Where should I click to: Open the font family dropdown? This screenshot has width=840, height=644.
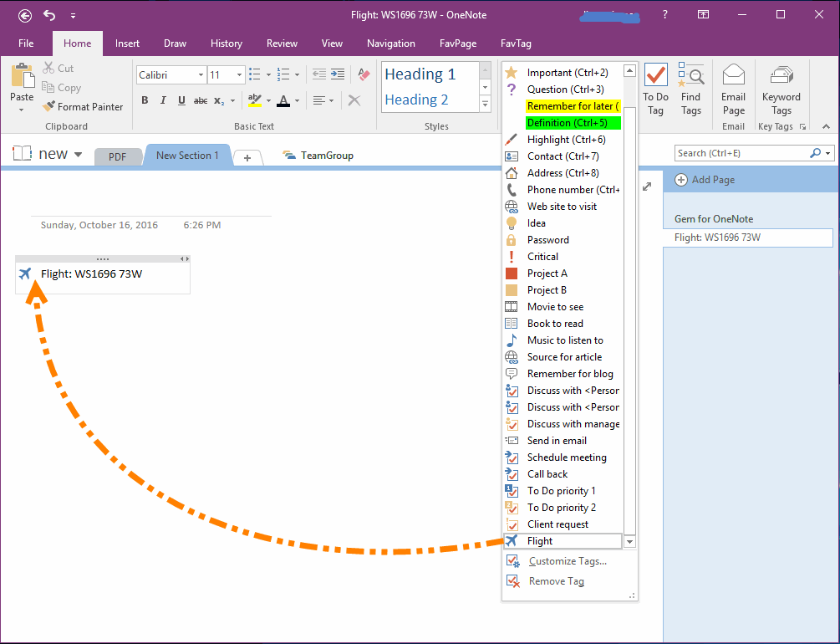(x=201, y=74)
